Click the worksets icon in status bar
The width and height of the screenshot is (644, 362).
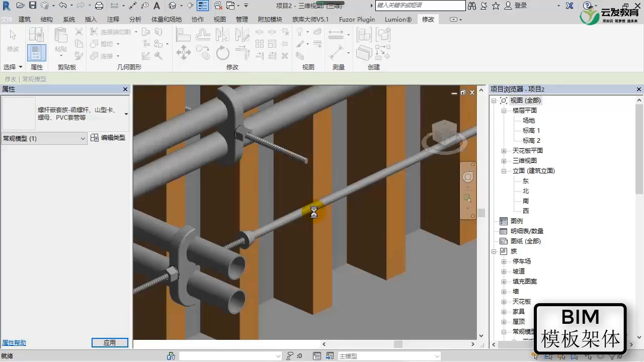coord(171,356)
